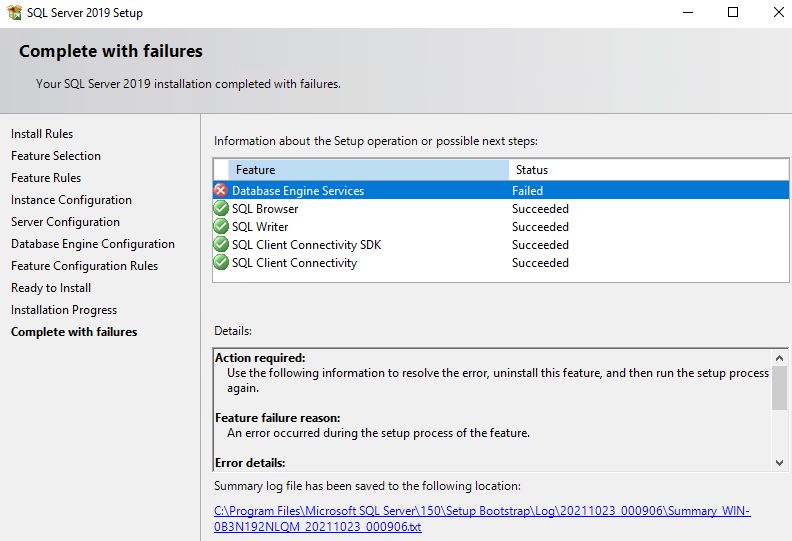Select Feature Selection in the sidebar
The image size is (792, 541).
click(x=56, y=156)
